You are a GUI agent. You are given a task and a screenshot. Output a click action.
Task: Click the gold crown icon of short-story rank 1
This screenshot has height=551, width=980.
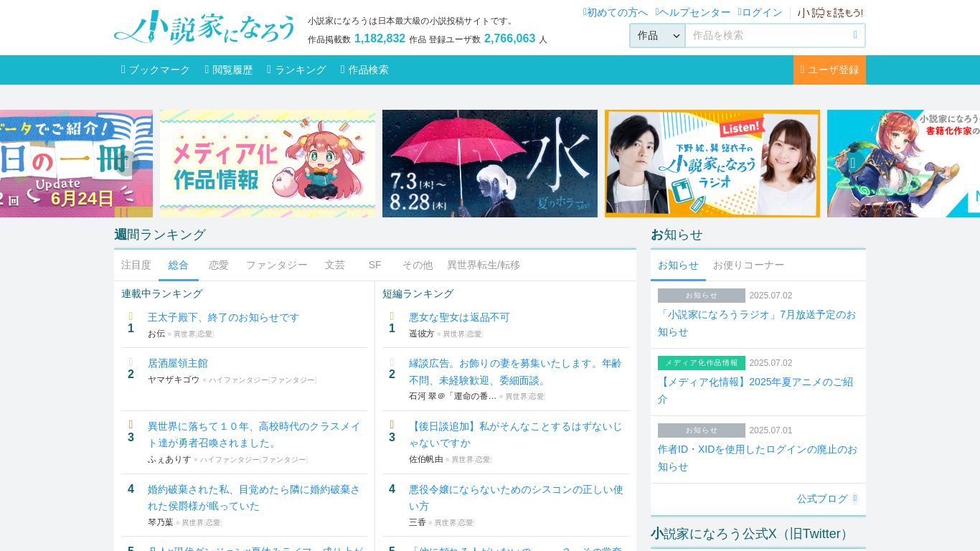tap(392, 316)
